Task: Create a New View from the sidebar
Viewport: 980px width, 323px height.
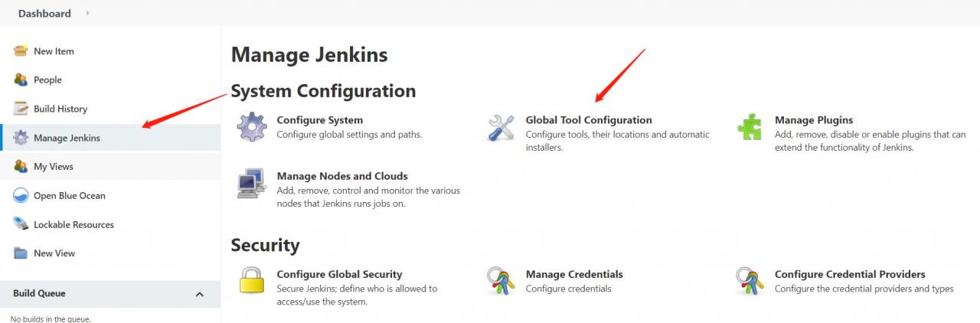Action: [54, 253]
